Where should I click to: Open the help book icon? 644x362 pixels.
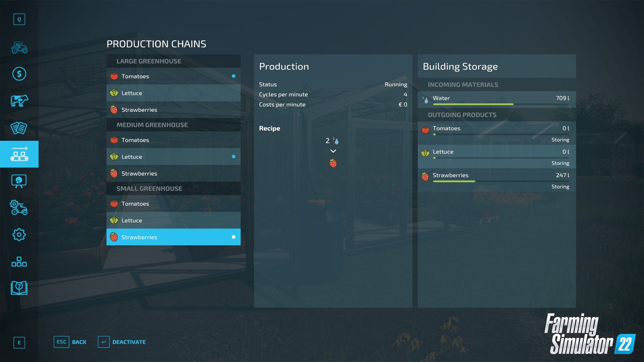tap(19, 288)
